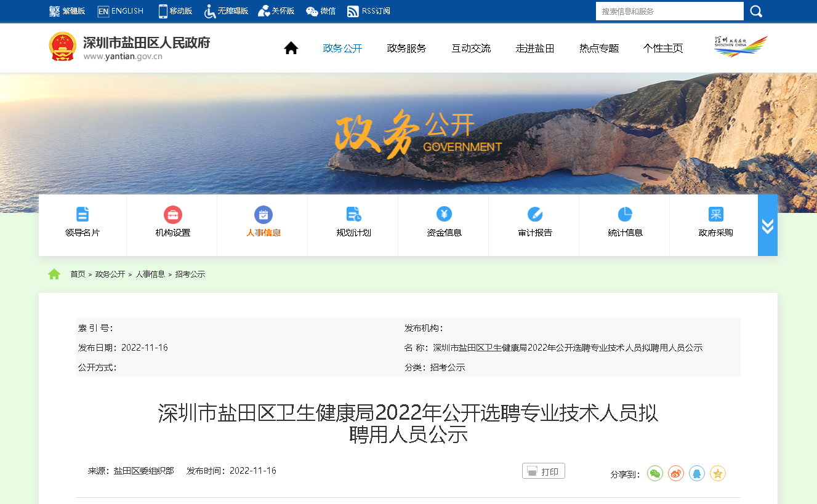Image resolution: width=817 pixels, height=504 pixels.
Task: Share article to QQ
Action: point(697,473)
